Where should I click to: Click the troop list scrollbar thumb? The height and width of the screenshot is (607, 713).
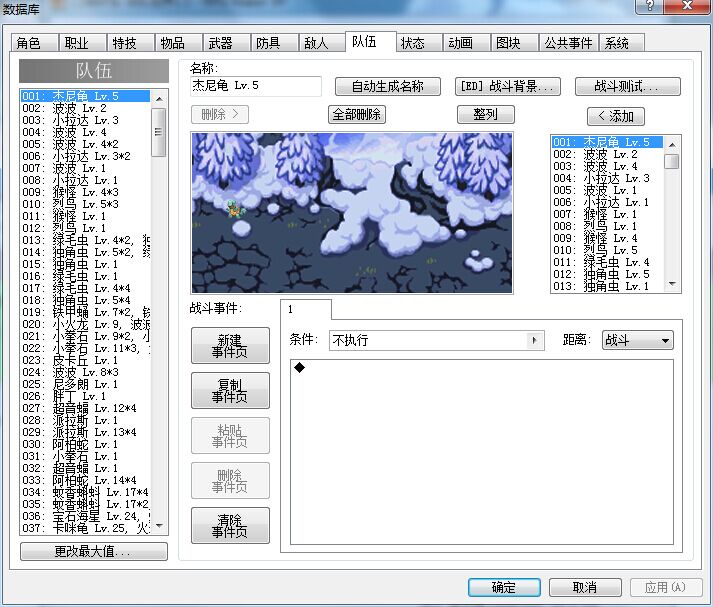tap(159, 132)
